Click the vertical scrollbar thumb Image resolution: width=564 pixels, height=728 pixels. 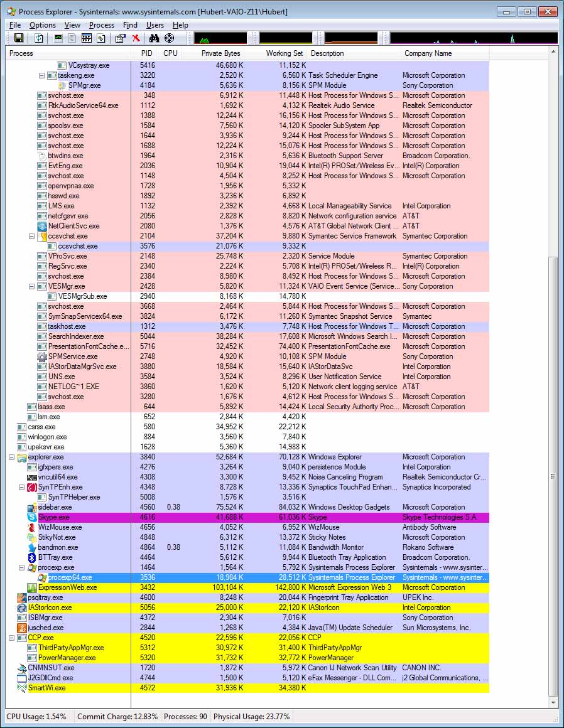click(553, 476)
